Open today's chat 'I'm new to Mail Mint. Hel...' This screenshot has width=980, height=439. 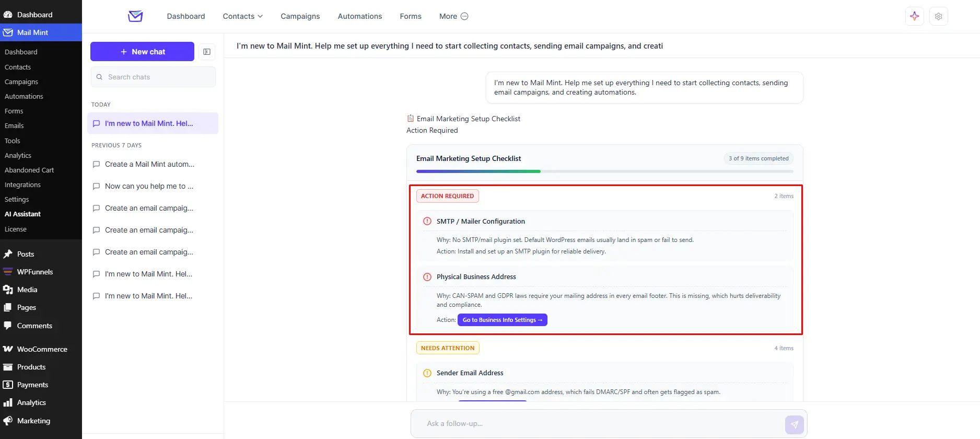153,123
